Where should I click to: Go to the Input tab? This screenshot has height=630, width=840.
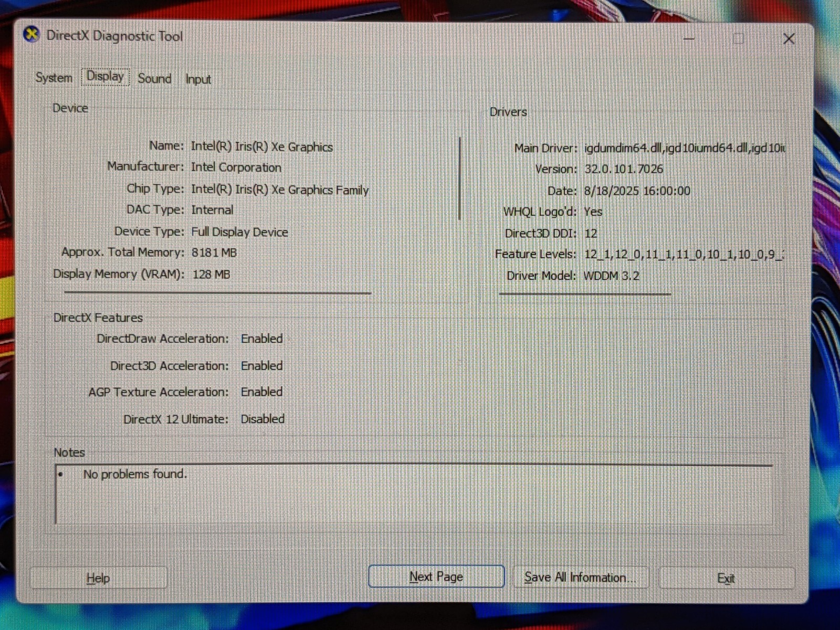[x=198, y=79]
